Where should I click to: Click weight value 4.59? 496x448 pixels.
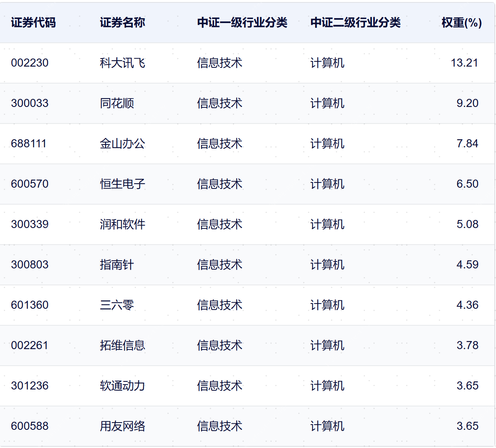[x=467, y=265]
